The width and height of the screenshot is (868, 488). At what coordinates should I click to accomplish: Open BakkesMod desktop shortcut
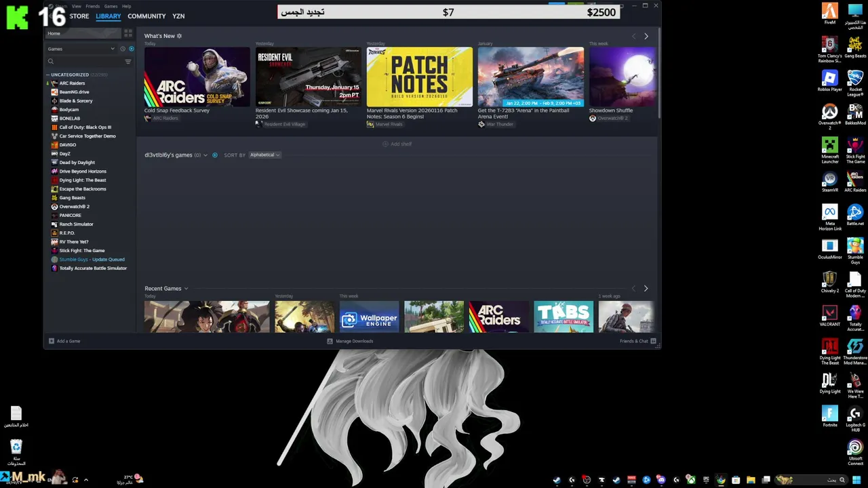tap(855, 114)
